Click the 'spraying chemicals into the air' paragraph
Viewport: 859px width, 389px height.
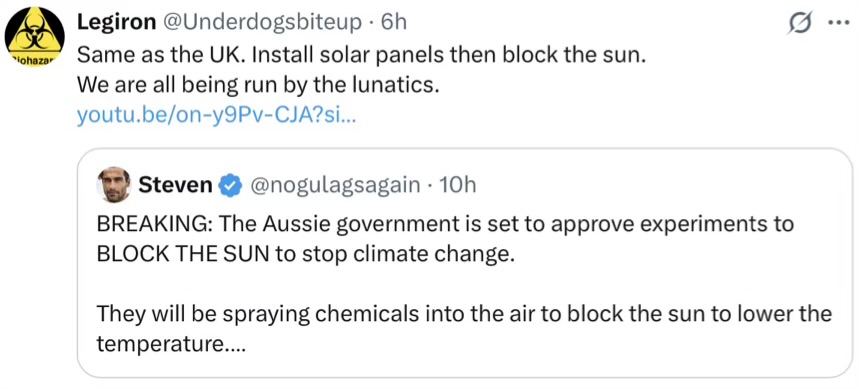465,329
